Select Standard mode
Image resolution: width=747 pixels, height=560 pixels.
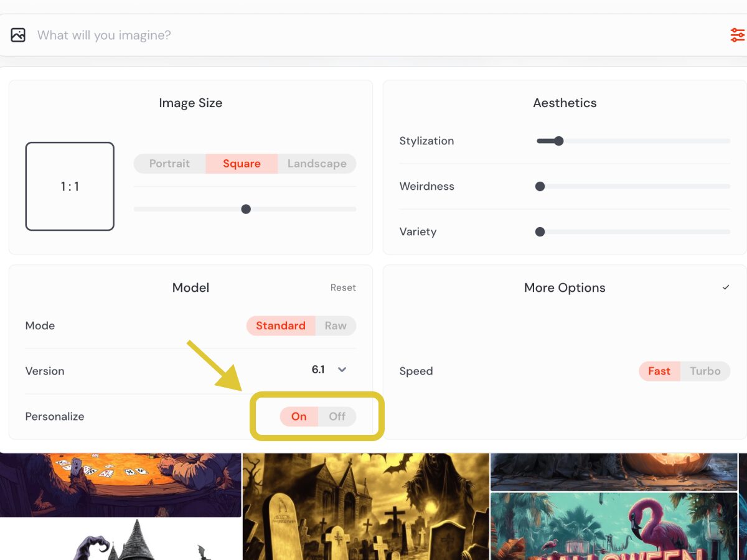281,325
